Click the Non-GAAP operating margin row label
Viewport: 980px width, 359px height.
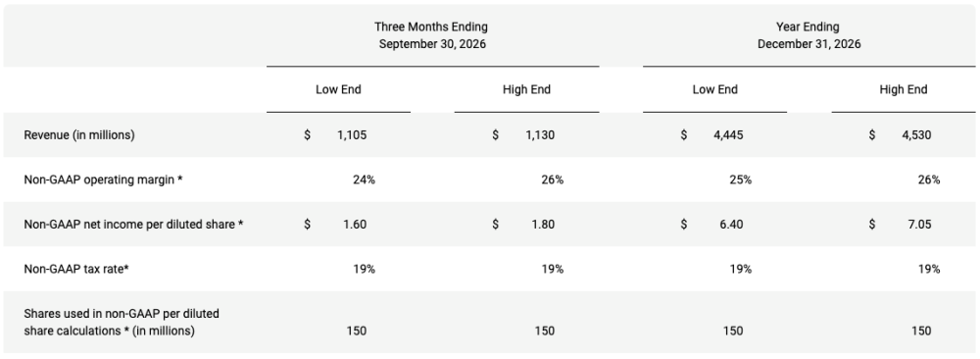click(x=103, y=180)
